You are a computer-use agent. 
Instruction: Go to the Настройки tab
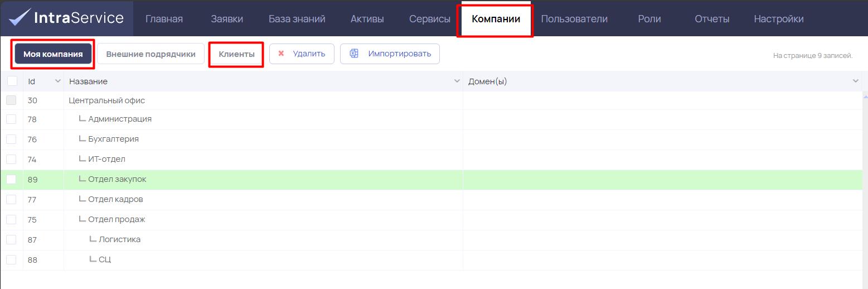(x=779, y=18)
